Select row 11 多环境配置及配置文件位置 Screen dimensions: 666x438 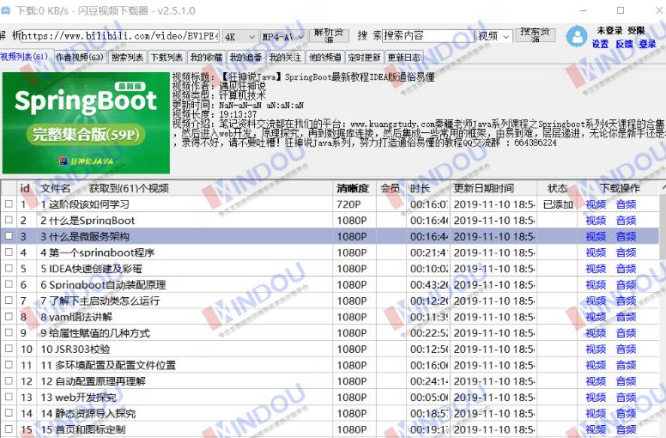pos(330,365)
